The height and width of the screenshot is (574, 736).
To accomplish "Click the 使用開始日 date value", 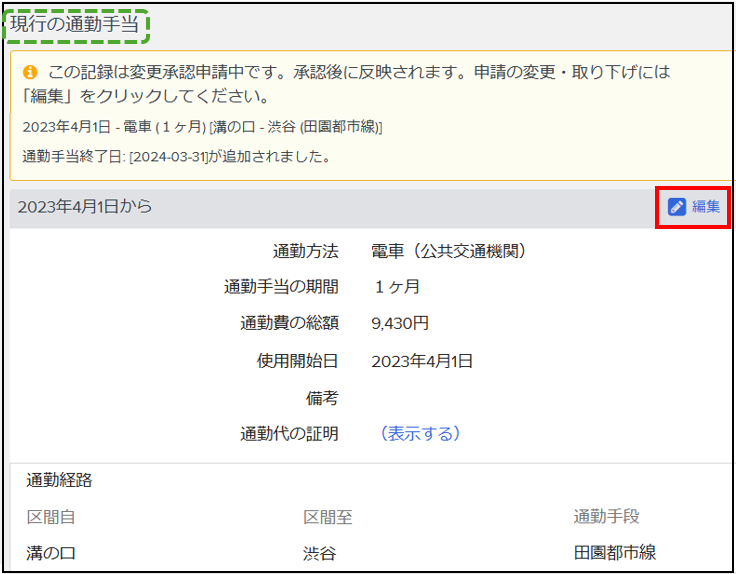I will [x=421, y=361].
